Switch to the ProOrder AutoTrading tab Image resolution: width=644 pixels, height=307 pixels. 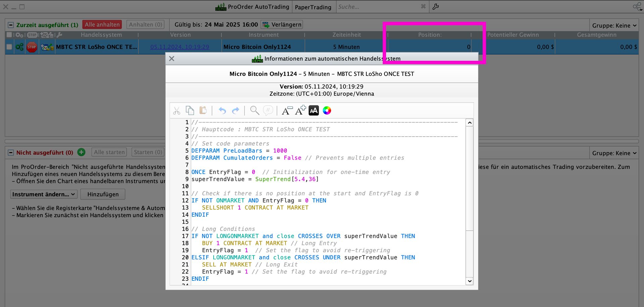(x=252, y=7)
